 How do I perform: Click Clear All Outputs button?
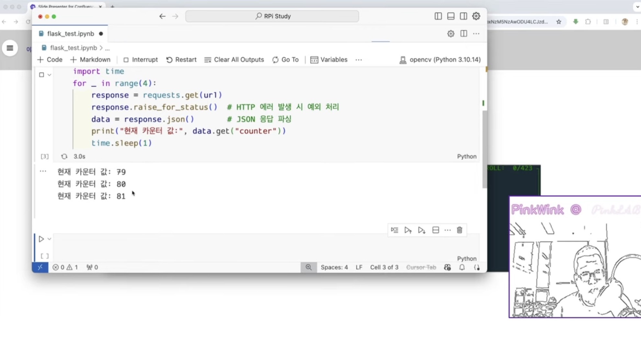tap(234, 60)
